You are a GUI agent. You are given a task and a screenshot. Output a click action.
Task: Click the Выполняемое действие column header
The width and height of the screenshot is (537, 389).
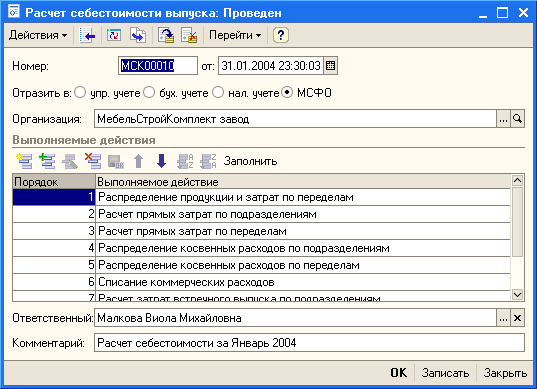pyautogui.click(x=303, y=182)
